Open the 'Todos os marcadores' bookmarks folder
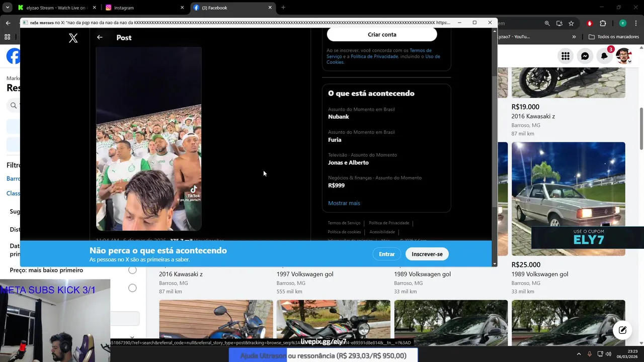Viewport: 644px width, 362px height. [x=613, y=37]
